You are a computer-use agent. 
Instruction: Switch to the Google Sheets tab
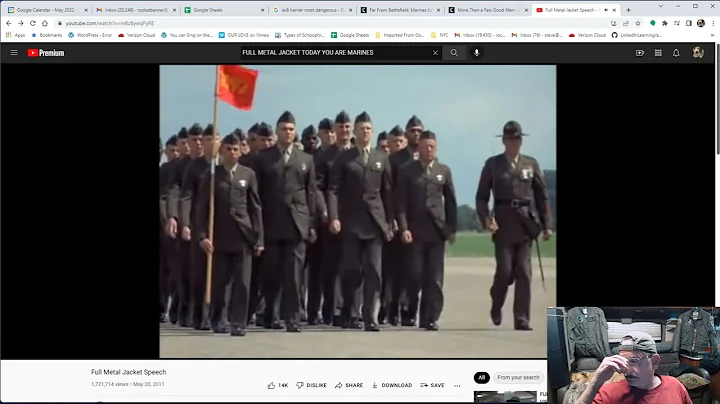tap(223, 10)
